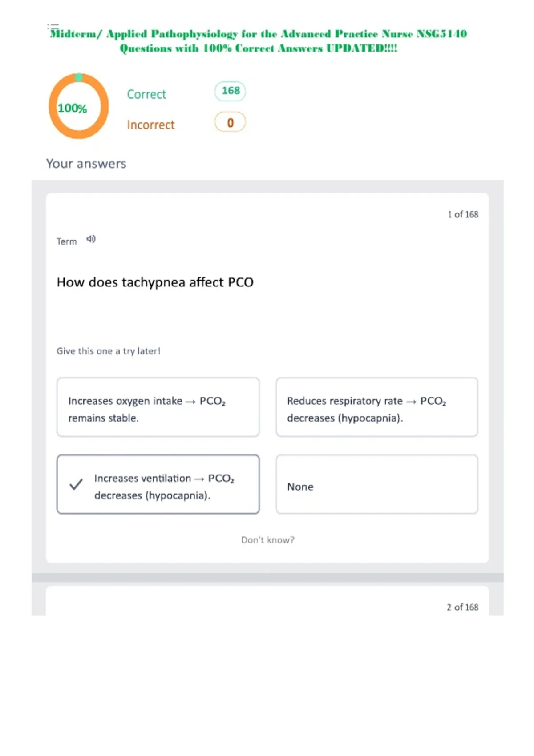Click the "Don't know?" link
This screenshot has width=534, height=756.
click(268, 540)
